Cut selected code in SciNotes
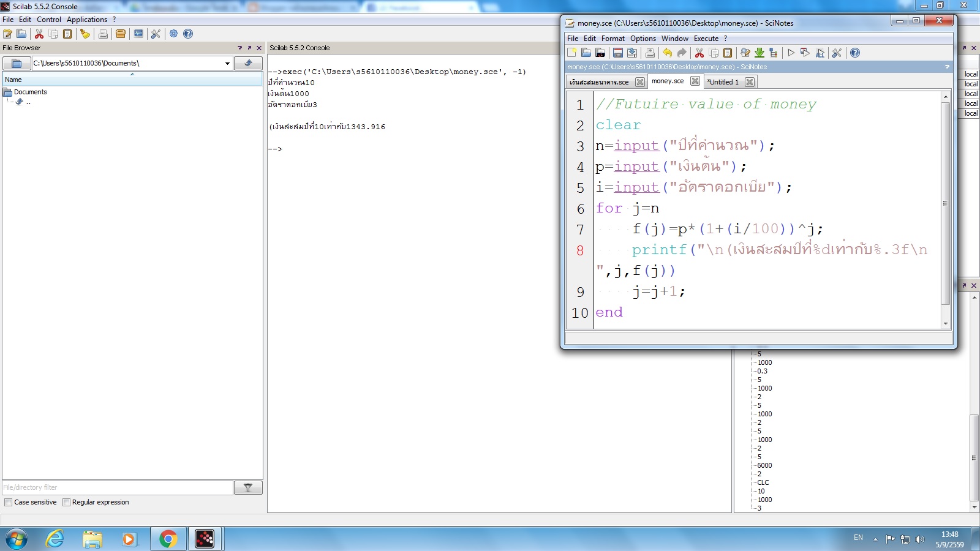The height and width of the screenshot is (551, 980). (699, 53)
